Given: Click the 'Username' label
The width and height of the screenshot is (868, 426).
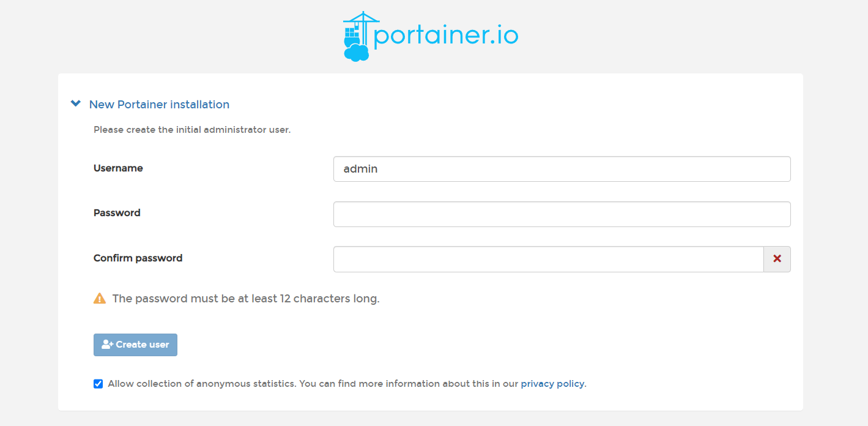Looking at the screenshot, I should tap(118, 168).
